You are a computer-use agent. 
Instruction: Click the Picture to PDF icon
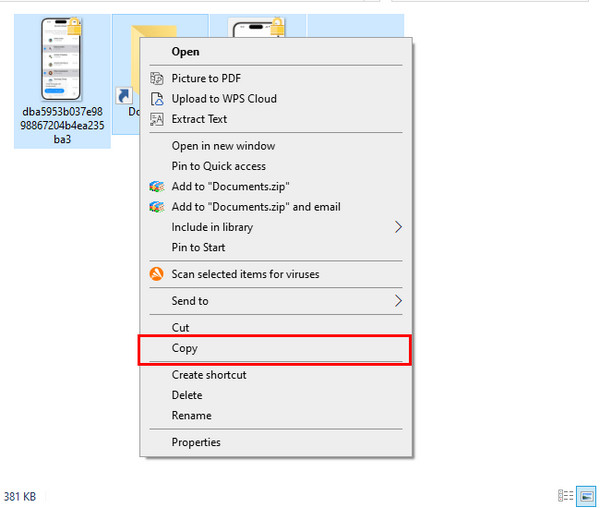pyautogui.click(x=156, y=78)
